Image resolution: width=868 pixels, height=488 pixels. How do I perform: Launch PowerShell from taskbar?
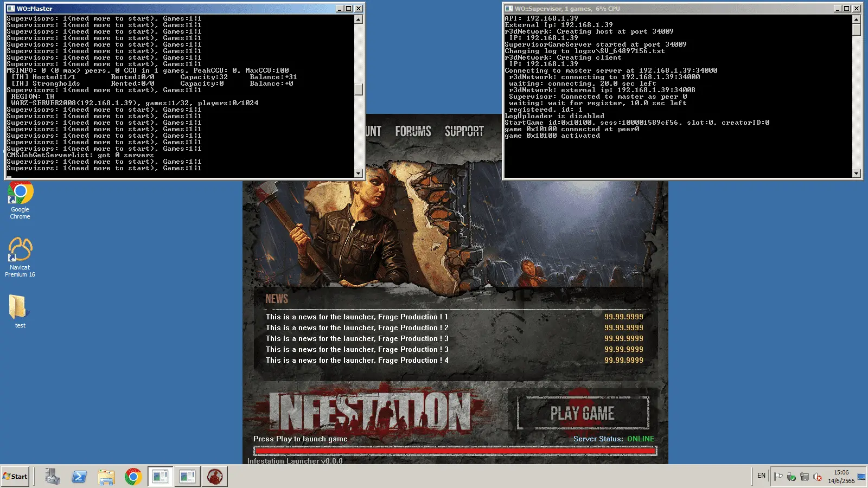click(x=79, y=477)
